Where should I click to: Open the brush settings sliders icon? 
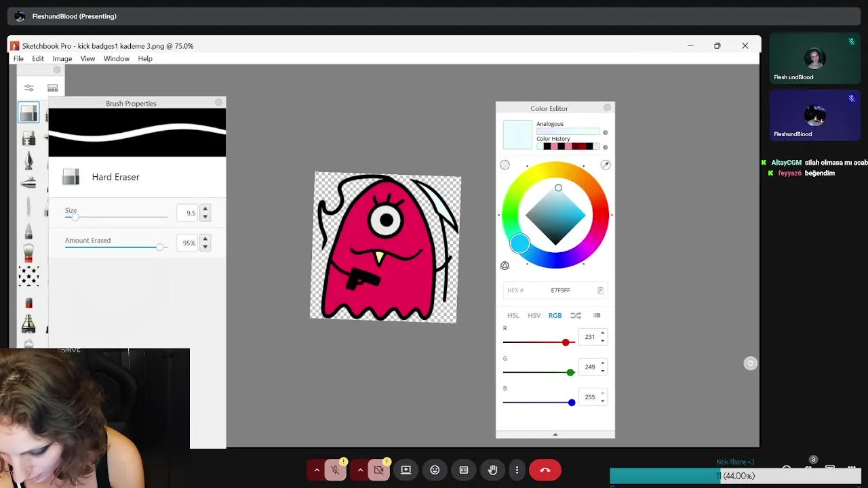(x=28, y=88)
